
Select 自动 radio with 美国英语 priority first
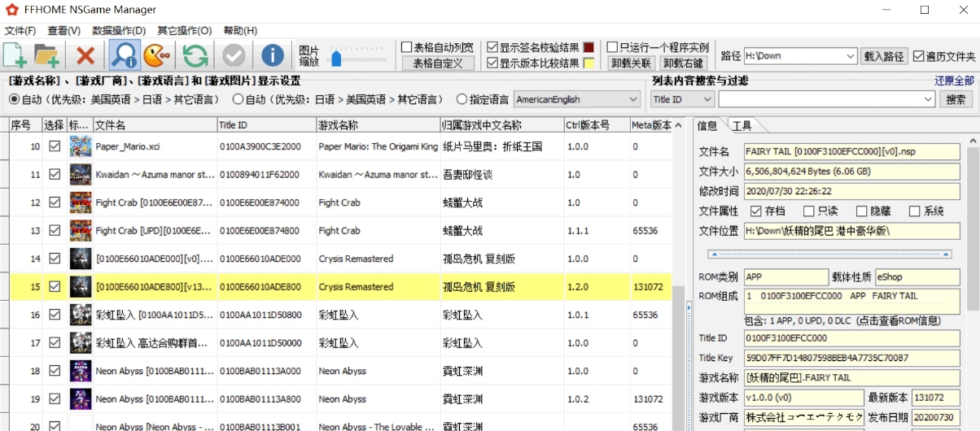point(14,99)
